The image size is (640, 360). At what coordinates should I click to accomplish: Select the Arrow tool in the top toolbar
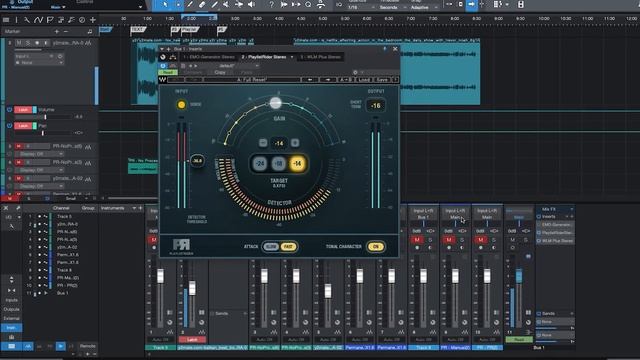(x=165, y=4)
